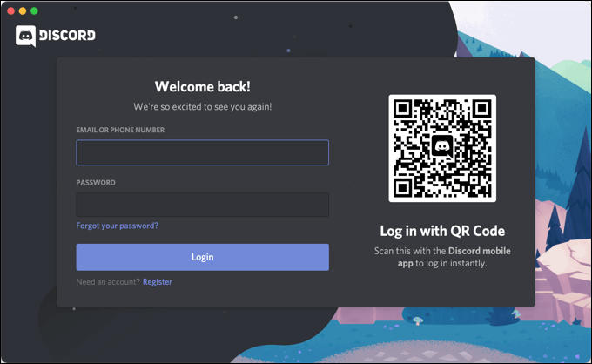Focus the Email or Phone Number field
The width and height of the screenshot is (592, 364).
pyautogui.click(x=202, y=152)
